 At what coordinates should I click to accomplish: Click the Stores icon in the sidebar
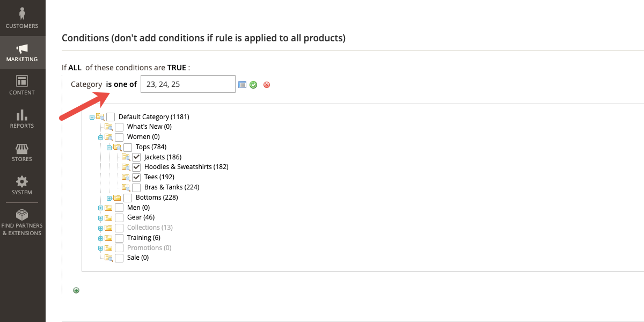tap(22, 152)
